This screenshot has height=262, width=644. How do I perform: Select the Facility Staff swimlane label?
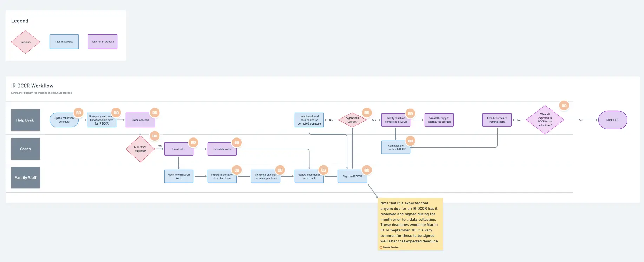[25, 178]
